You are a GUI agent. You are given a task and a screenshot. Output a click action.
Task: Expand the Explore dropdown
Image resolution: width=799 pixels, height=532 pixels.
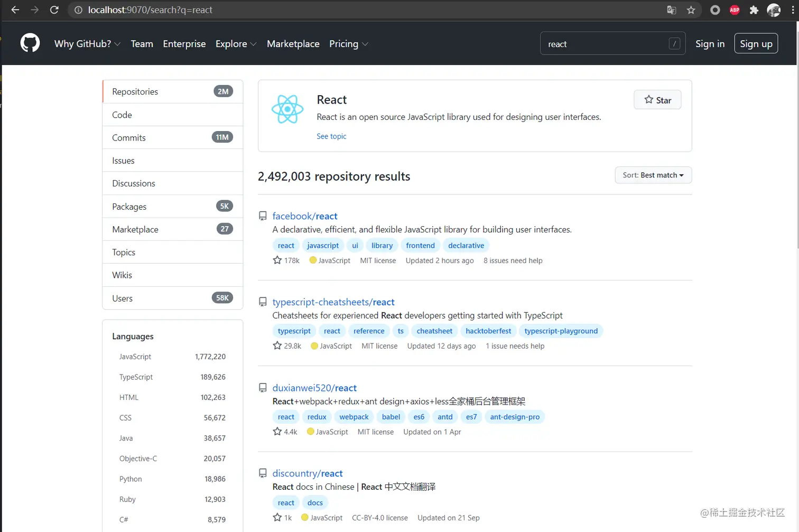(x=236, y=44)
